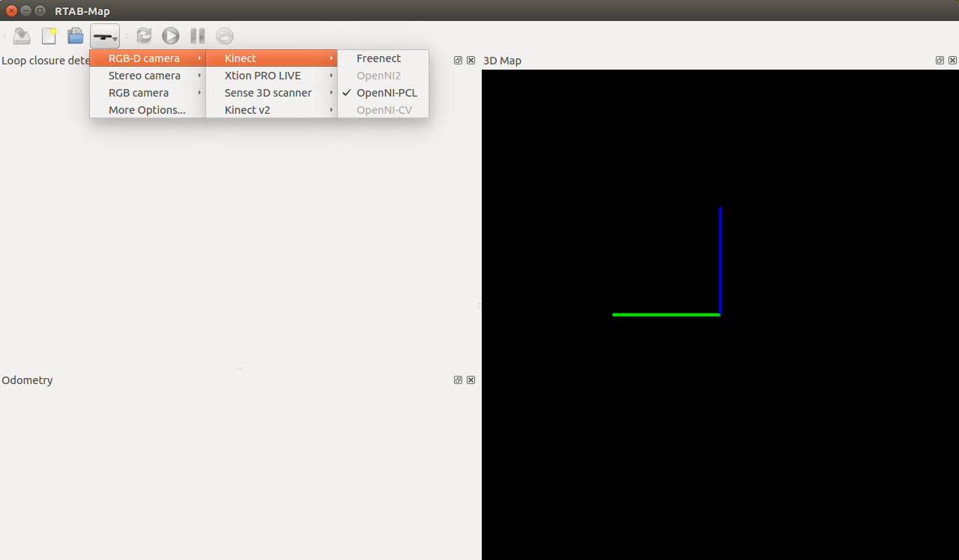
Task: Select the Freenect driver option
Action: click(384, 58)
